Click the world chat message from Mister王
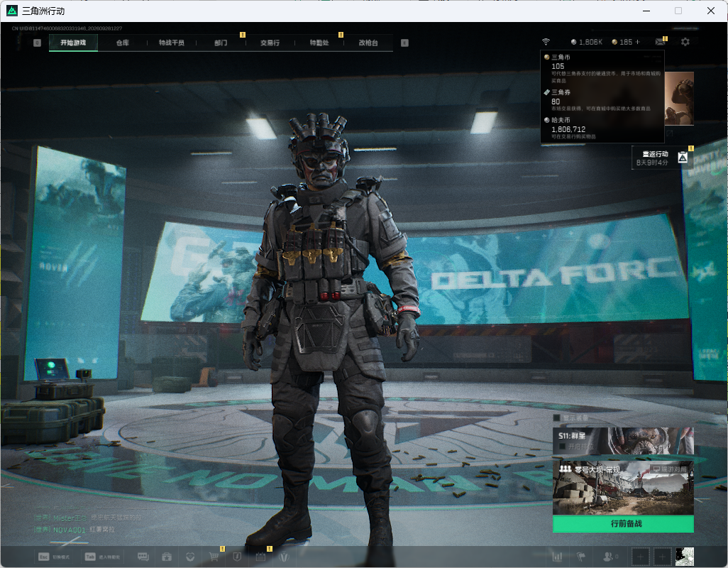 click(x=88, y=518)
